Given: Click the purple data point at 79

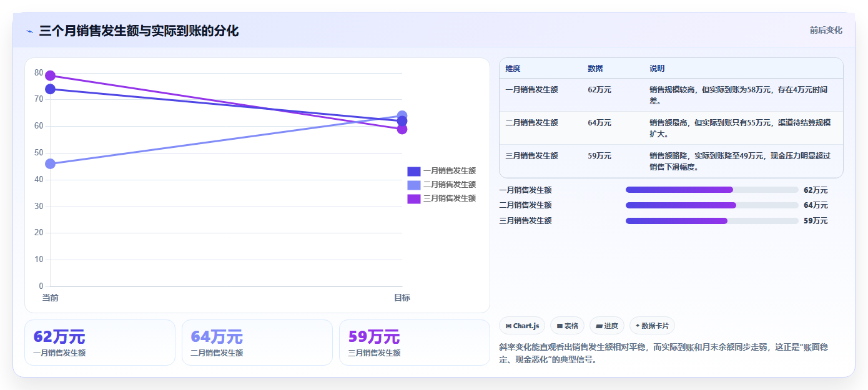Looking at the screenshot, I should 50,76.
